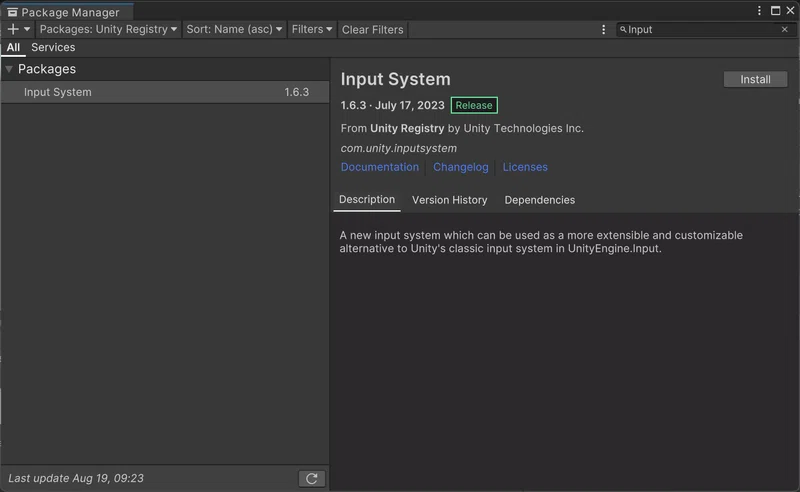Viewport: 800px width, 492px height.
Task: Open the Documentation link
Action: (380, 167)
